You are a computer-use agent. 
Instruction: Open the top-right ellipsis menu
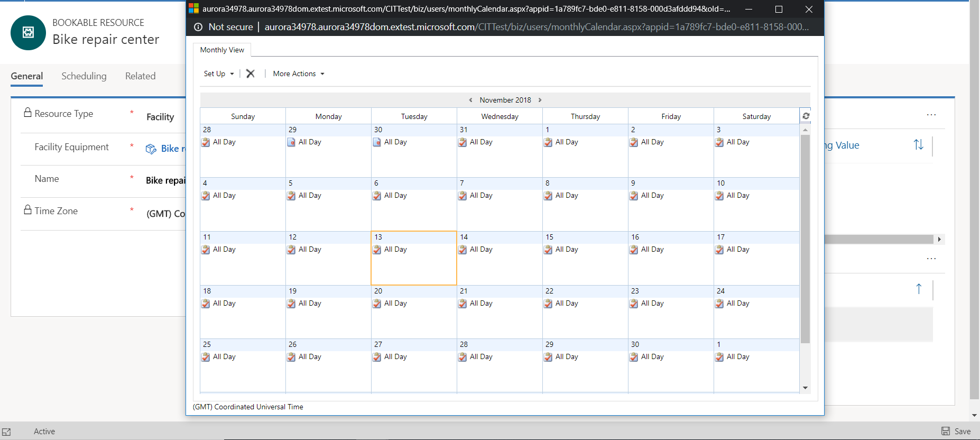pos(931,115)
